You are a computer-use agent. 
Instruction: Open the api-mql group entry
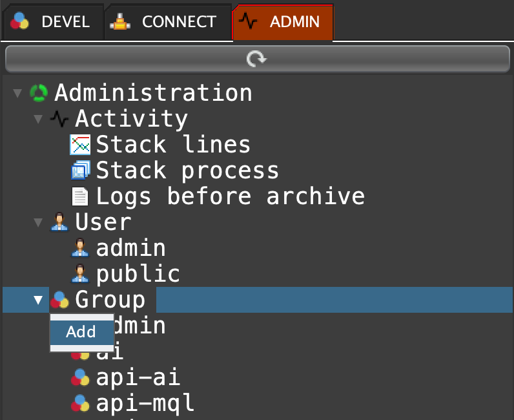[x=145, y=403]
